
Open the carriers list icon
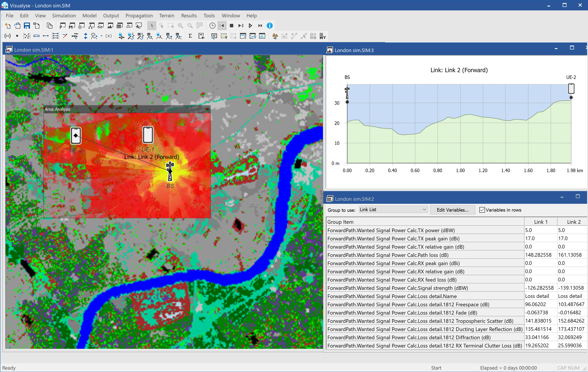pyautogui.click(x=36, y=36)
